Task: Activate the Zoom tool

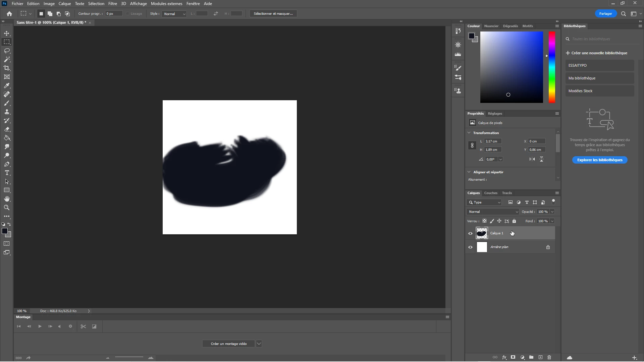Action: (7, 207)
